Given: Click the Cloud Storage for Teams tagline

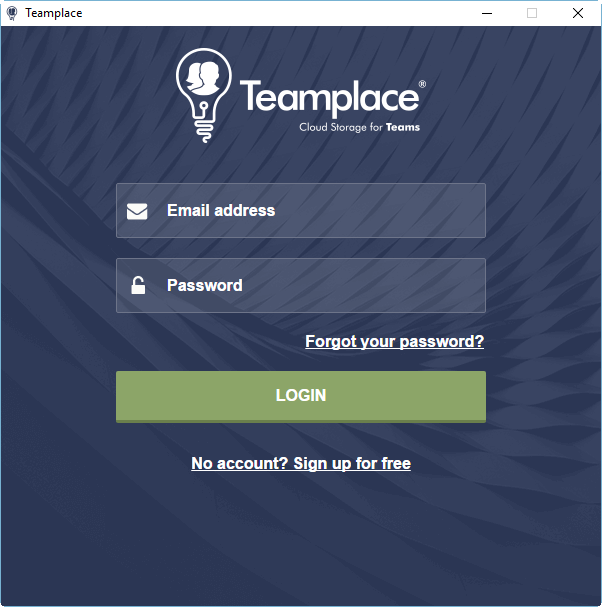Looking at the screenshot, I should 359,127.
